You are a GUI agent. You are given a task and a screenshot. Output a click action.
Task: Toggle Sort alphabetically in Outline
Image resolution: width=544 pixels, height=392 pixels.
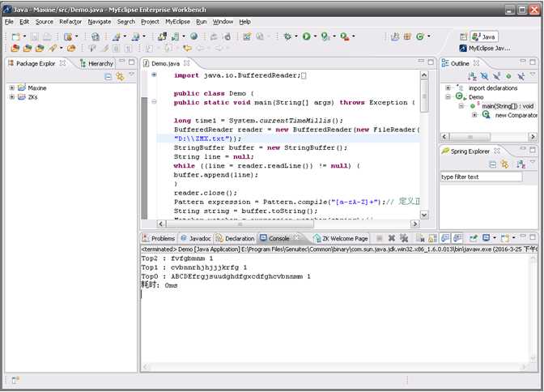472,76
